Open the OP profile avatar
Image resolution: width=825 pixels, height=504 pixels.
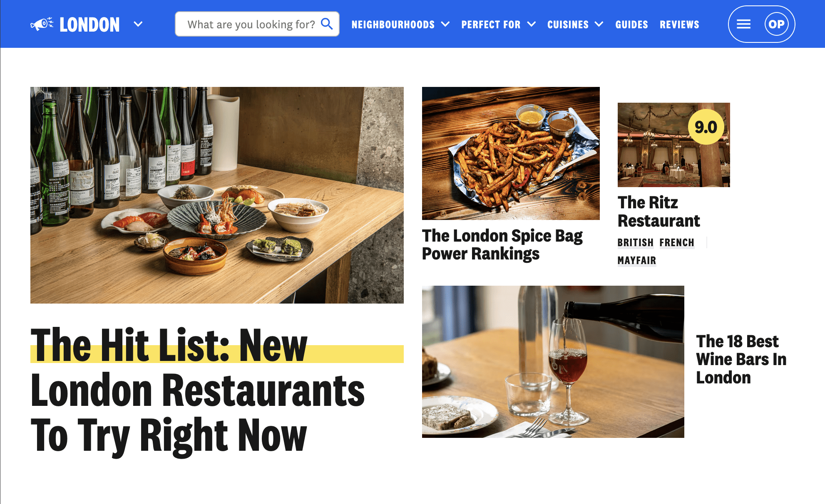[x=776, y=24]
